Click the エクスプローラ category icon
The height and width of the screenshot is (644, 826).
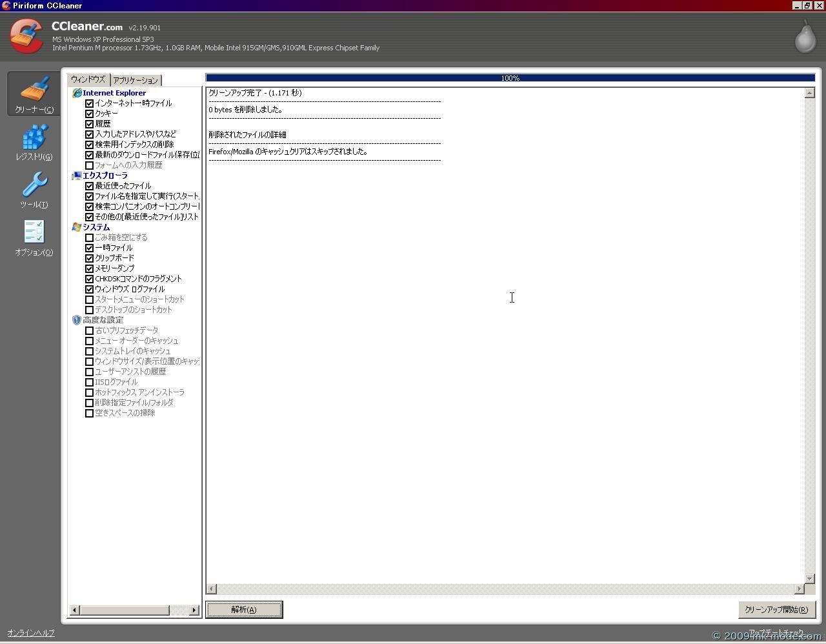tap(77, 176)
